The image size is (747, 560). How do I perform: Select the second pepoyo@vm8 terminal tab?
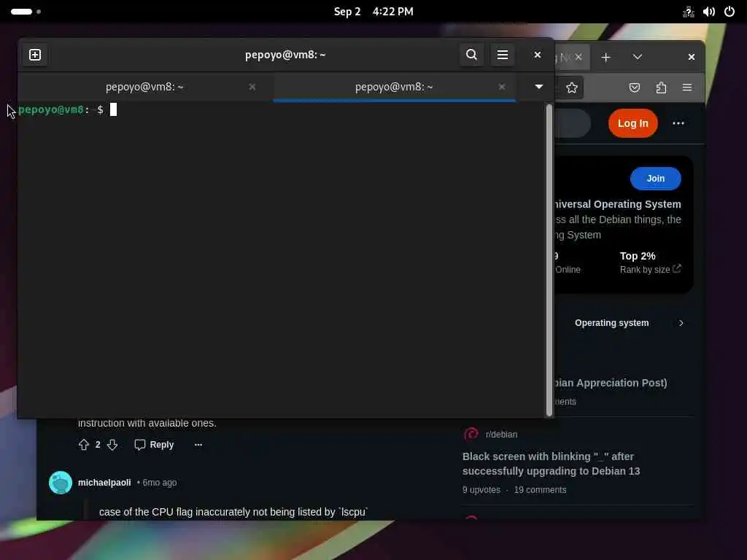point(394,87)
